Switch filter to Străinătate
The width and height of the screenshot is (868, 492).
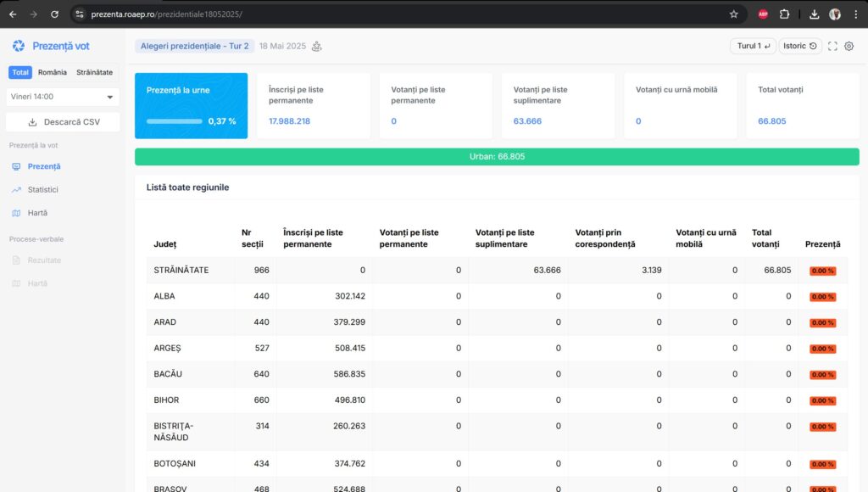(x=94, y=73)
